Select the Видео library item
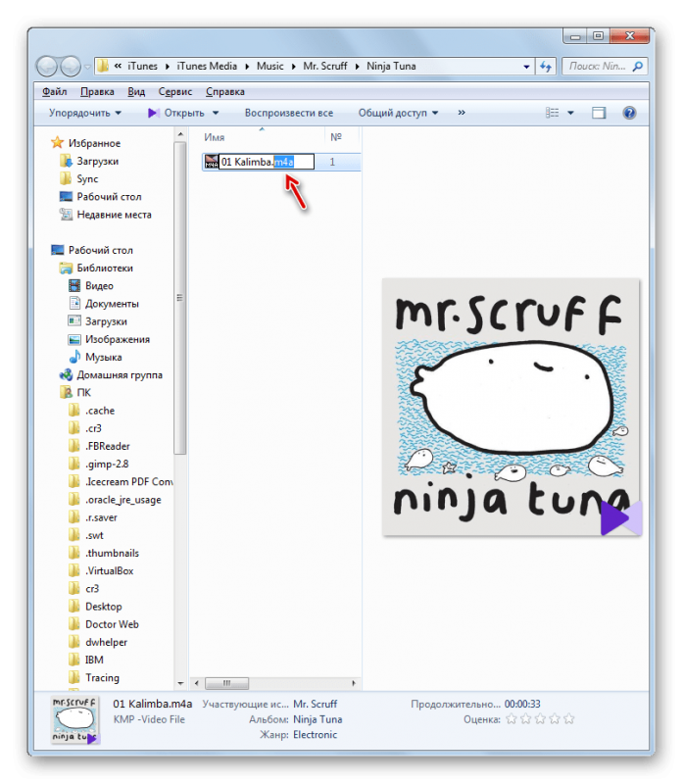This screenshot has width=683, height=784. 99,285
